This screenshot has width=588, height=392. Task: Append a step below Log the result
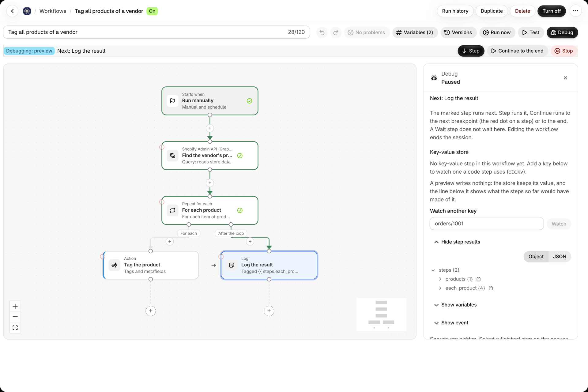(x=269, y=311)
